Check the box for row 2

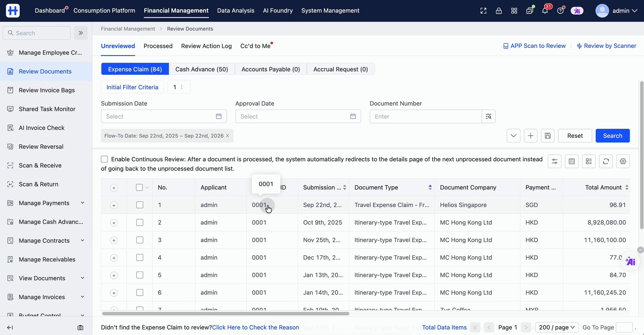pyautogui.click(x=140, y=222)
